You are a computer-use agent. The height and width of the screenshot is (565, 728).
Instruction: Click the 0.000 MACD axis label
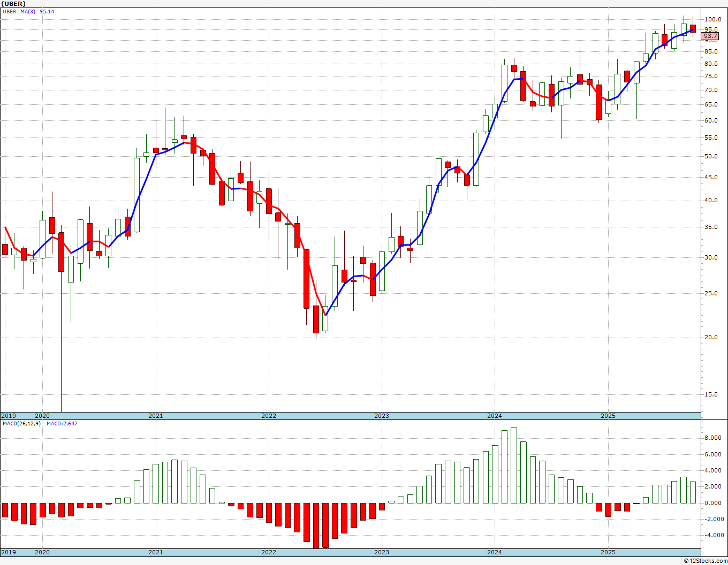714,503
